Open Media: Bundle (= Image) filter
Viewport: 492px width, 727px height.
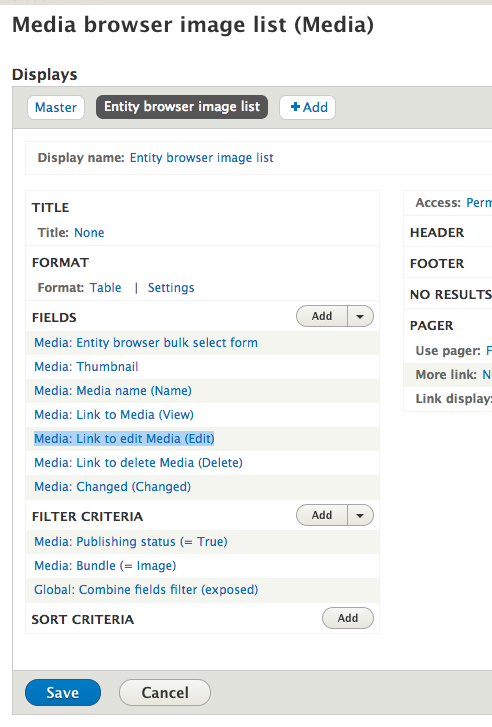(105, 566)
